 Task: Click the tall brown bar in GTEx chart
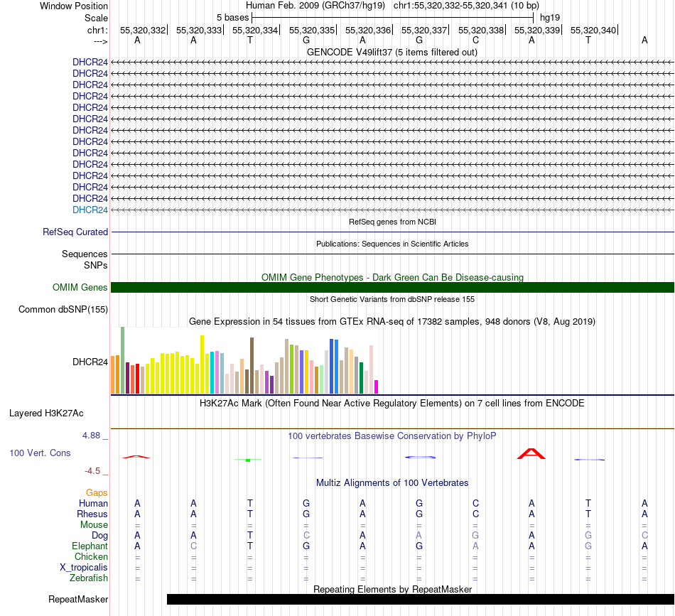(x=252, y=365)
